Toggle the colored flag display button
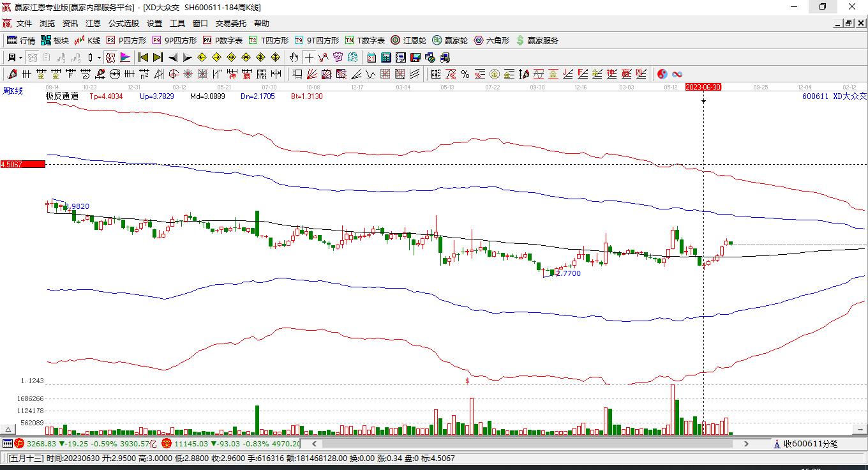Image resolution: width=868 pixels, height=470 pixels. tap(125, 57)
